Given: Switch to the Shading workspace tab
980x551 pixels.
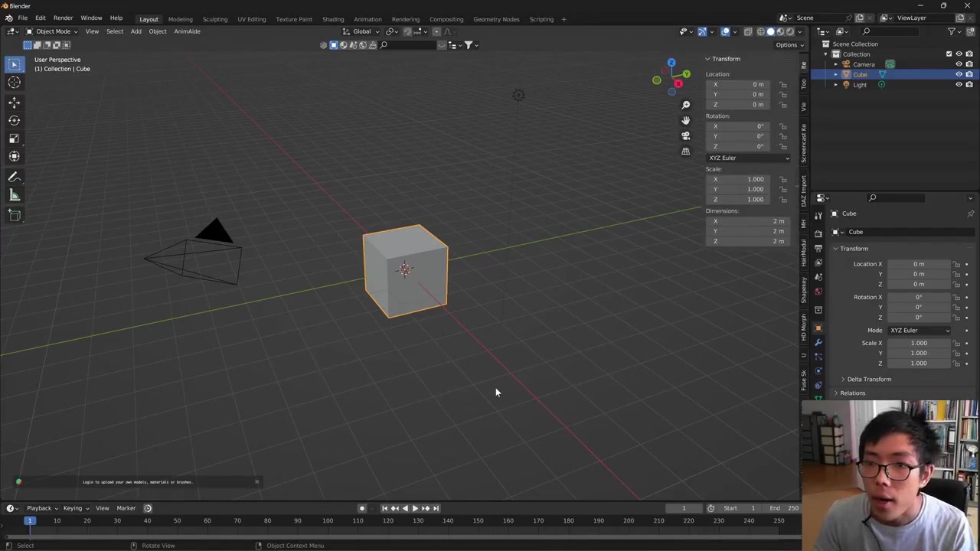Looking at the screenshot, I should (x=332, y=19).
